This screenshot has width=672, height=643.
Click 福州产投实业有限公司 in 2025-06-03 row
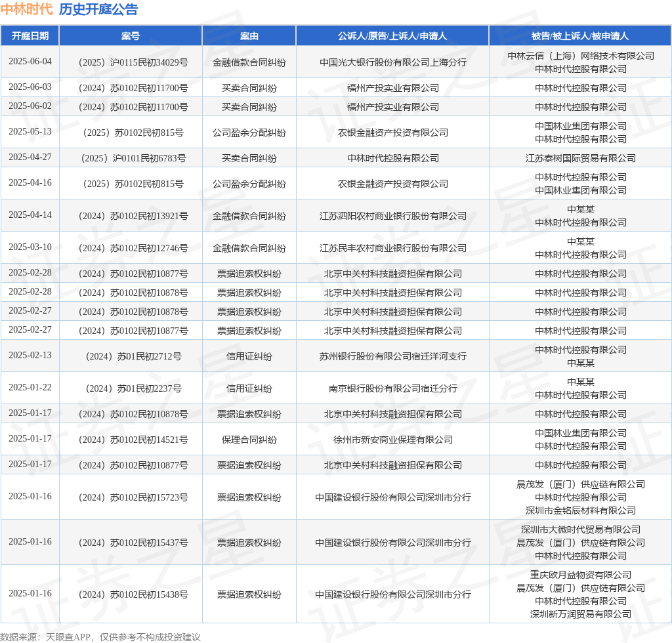pos(392,88)
